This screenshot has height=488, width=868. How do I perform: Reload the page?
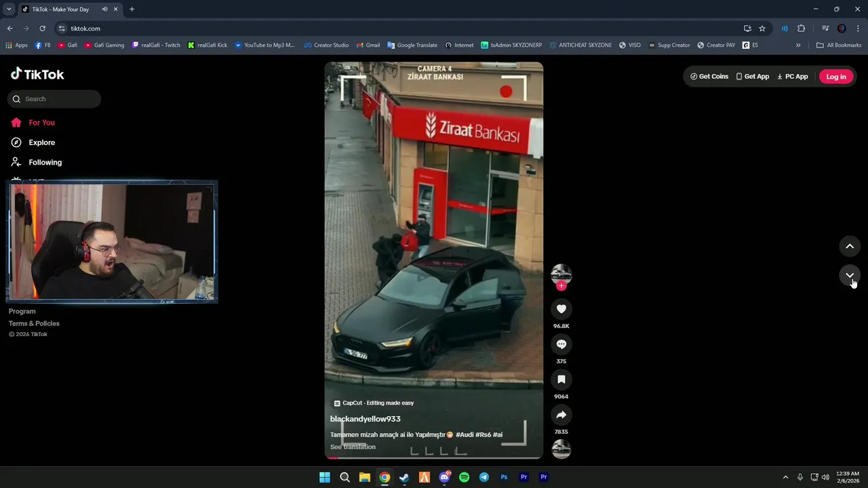(x=42, y=28)
